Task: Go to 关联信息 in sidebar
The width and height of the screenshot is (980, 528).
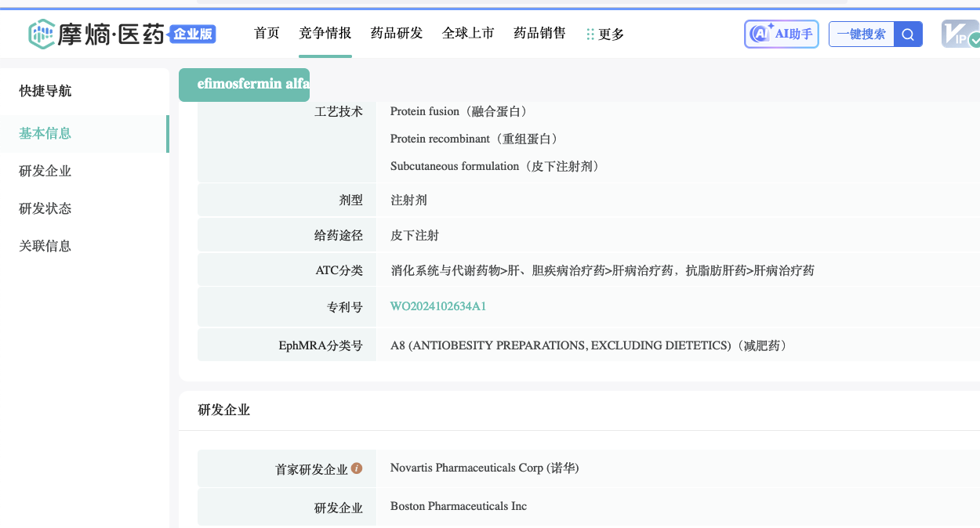Action: coord(45,246)
